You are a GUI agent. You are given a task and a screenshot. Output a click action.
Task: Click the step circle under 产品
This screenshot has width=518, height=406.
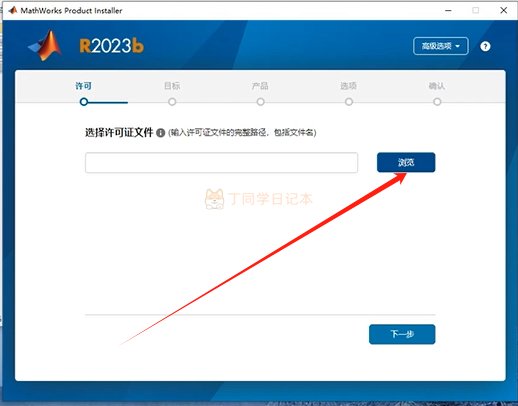[261, 102]
